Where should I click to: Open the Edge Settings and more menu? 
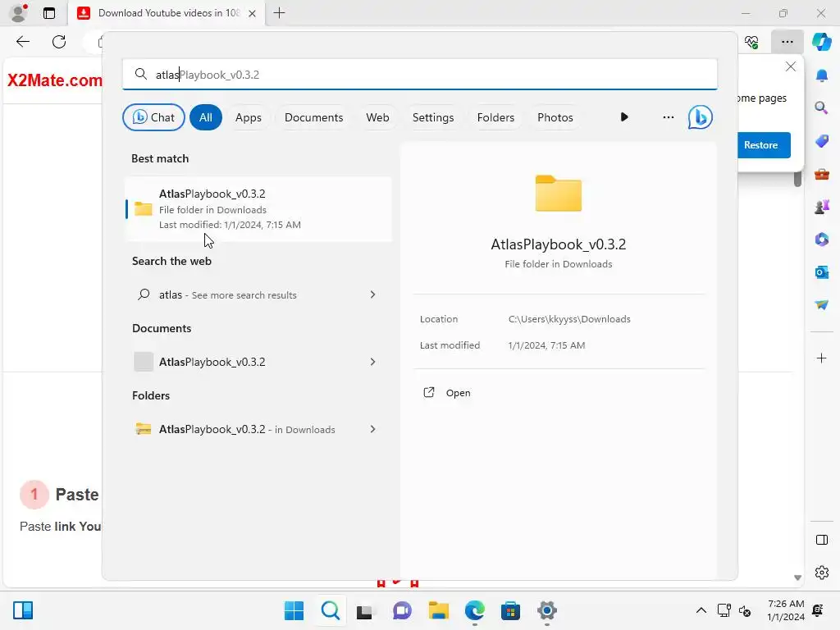pyautogui.click(x=787, y=42)
